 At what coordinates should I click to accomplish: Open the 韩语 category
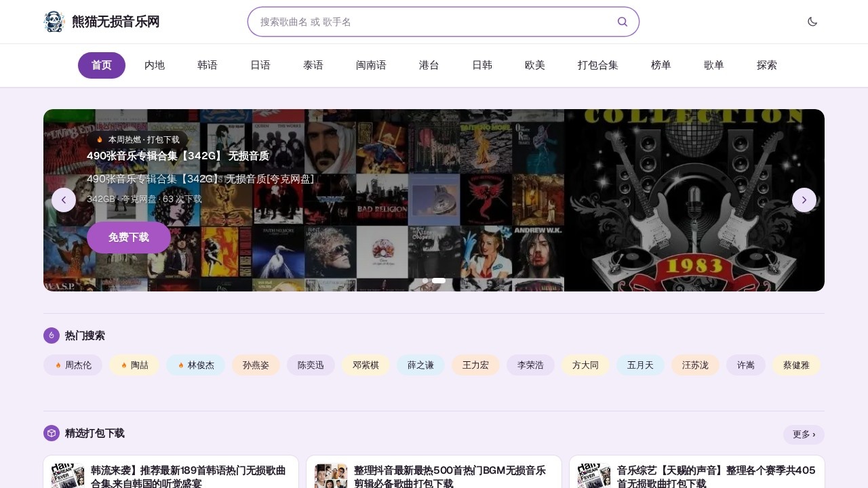click(208, 65)
